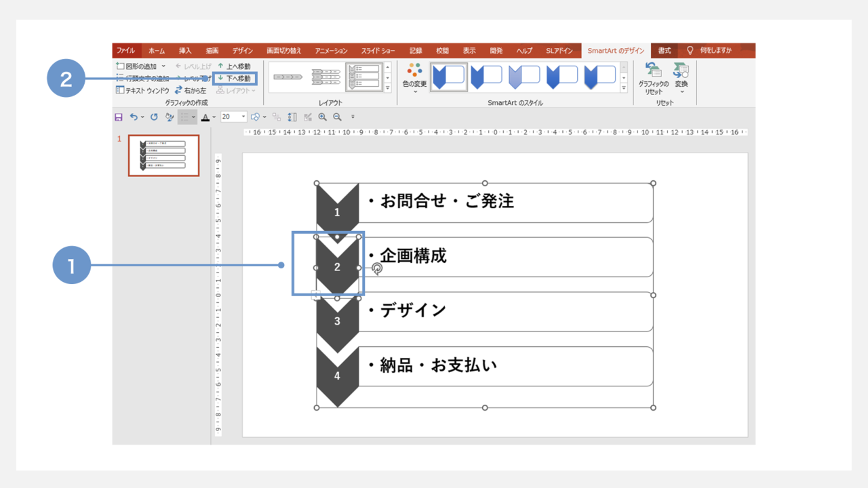Viewport: 868px width, 488px height.
Task: Open the bullet list dropdown in quick toolbar
Action: pyautogui.click(x=193, y=117)
